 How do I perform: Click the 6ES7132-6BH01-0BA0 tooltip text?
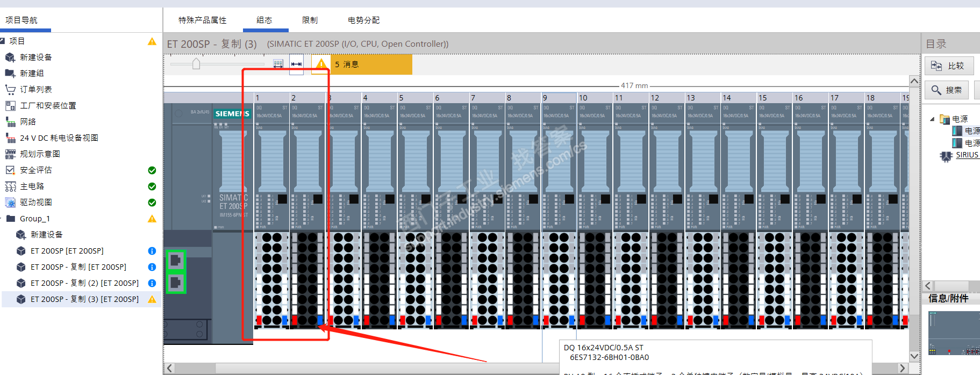[609, 357]
